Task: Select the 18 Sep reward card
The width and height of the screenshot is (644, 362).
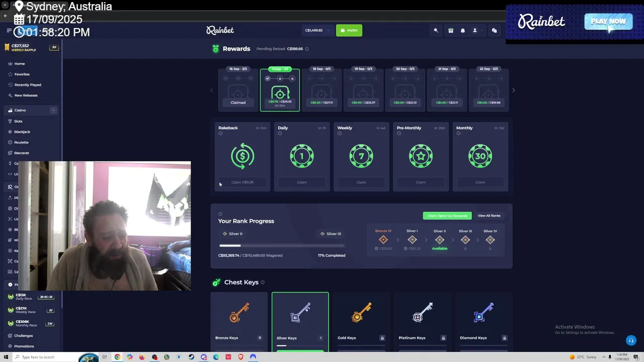Action: (321, 89)
